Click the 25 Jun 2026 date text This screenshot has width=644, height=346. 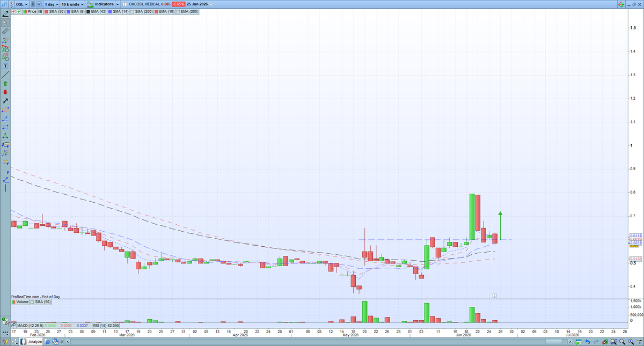click(x=197, y=4)
